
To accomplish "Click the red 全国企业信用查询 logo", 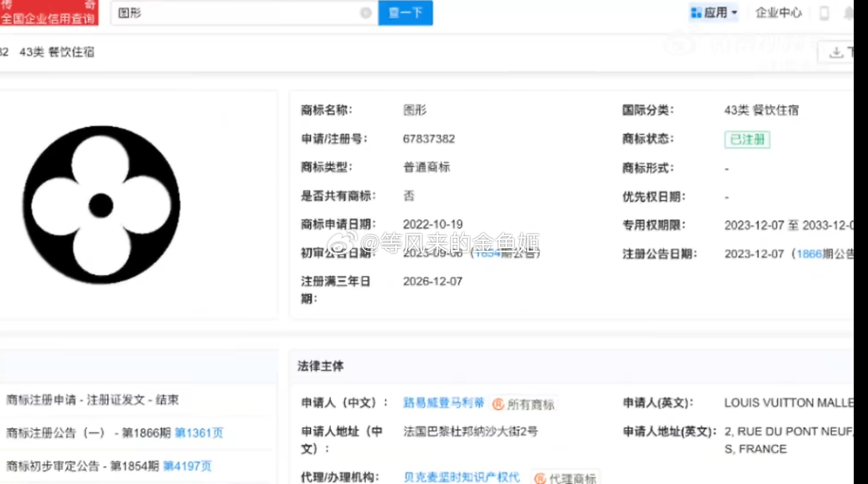I will tap(49, 13).
